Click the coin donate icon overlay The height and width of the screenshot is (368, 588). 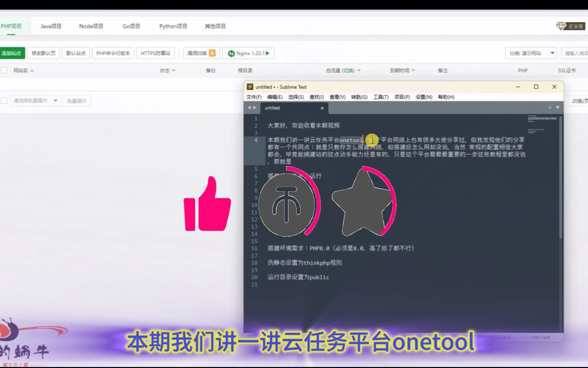pyautogui.click(x=287, y=204)
